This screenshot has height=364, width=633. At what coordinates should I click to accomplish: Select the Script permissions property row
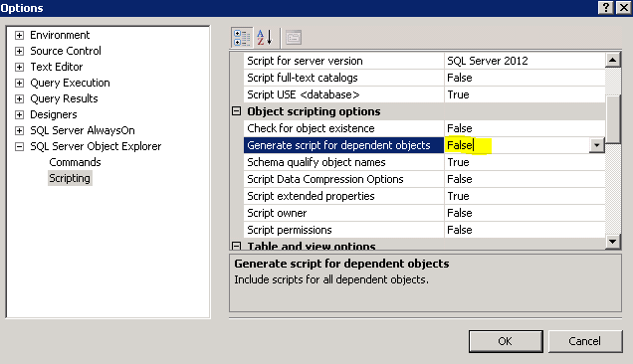click(x=424, y=230)
